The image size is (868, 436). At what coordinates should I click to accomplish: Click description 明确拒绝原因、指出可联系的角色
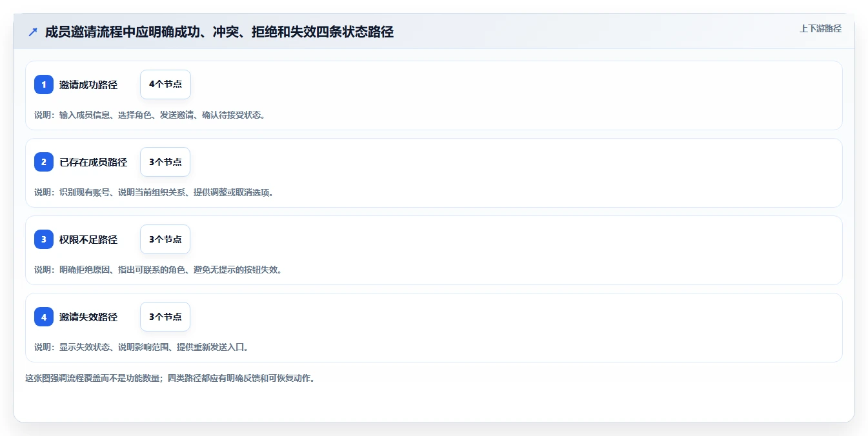(x=158, y=270)
